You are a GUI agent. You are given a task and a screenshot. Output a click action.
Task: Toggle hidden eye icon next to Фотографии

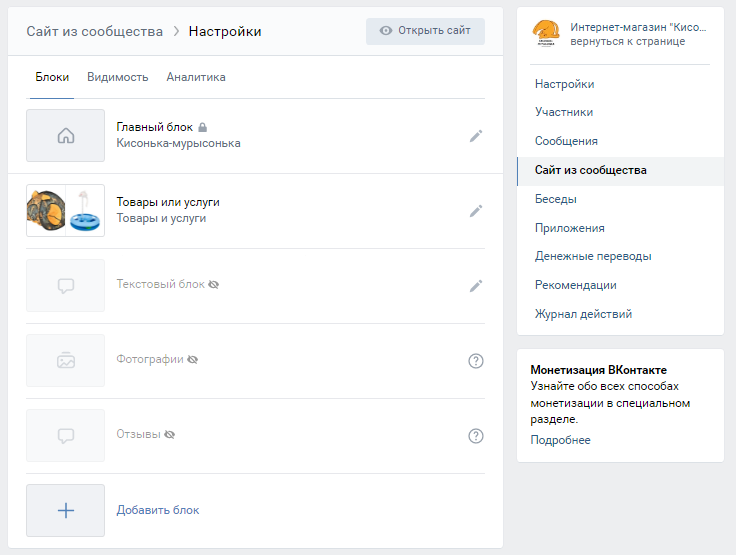[x=192, y=360]
